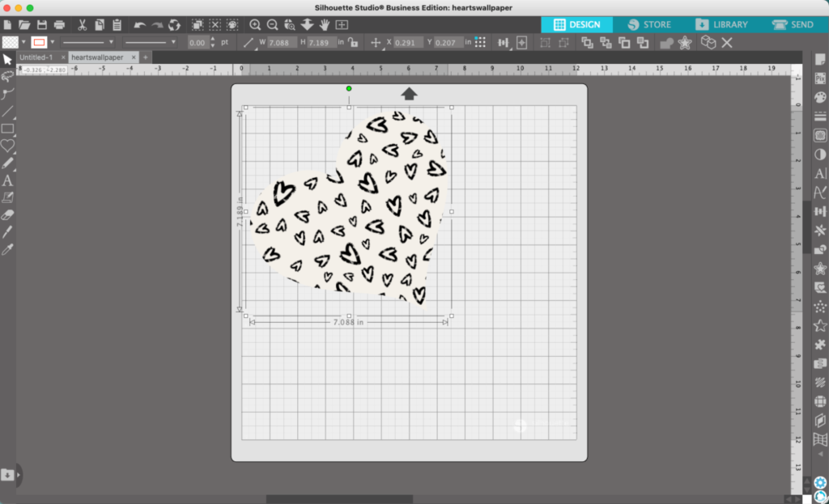Click the Weld shapes icon
This screenshot has width=829, height=504.
666,43
